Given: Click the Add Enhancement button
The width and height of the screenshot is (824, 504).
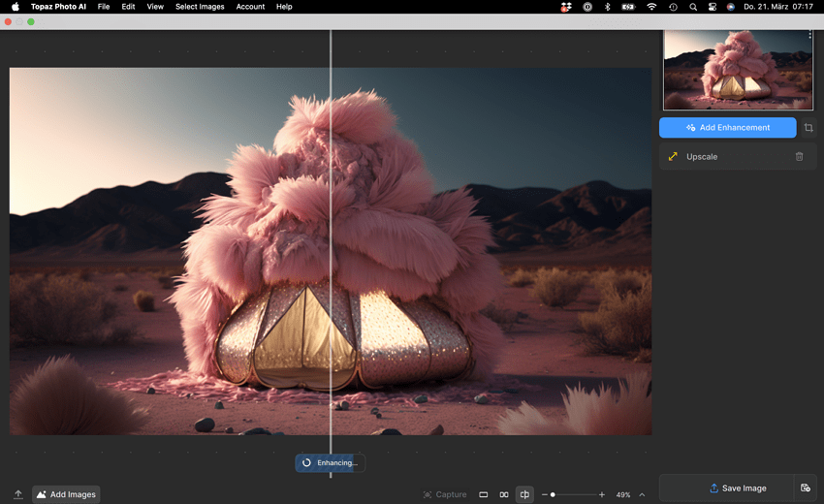Looking at the screenshot, I should [727, 128].
